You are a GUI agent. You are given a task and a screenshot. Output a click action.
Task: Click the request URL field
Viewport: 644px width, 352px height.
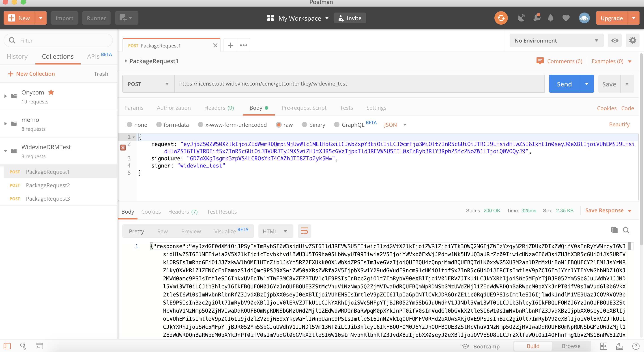[x=359, y=84]
